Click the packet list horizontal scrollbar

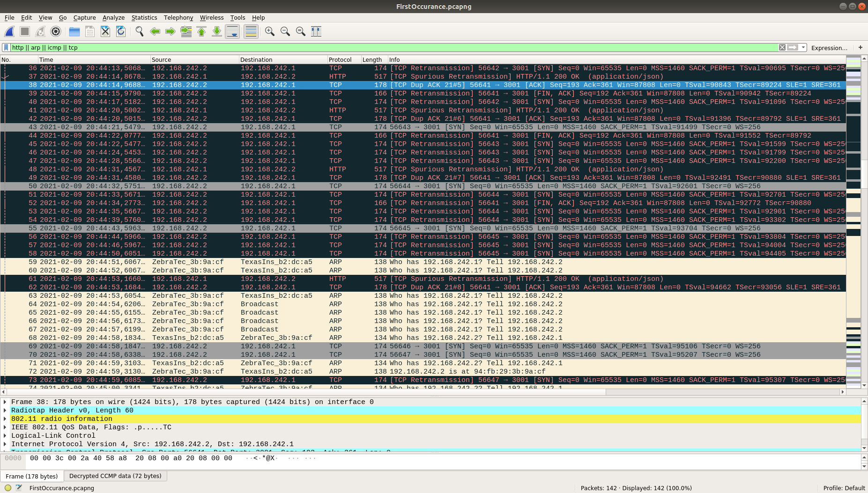pyautogui.click(x=306, y=392)
